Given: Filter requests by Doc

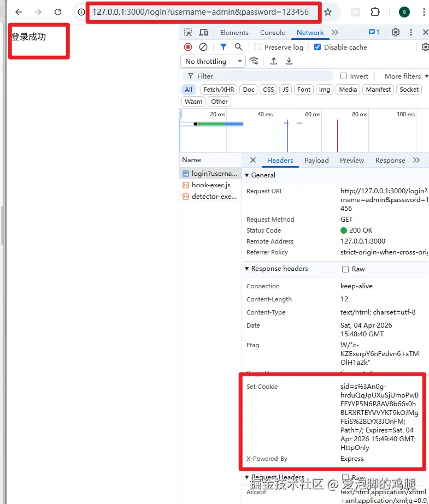Looking at the screenshot, I should [248, 90].
